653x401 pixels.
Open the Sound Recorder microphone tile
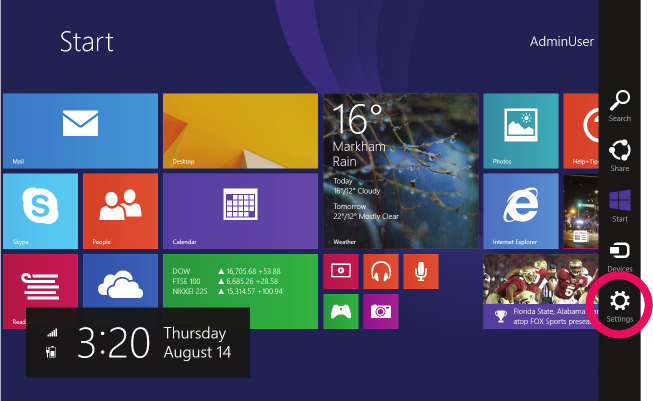tap(421, 271)
